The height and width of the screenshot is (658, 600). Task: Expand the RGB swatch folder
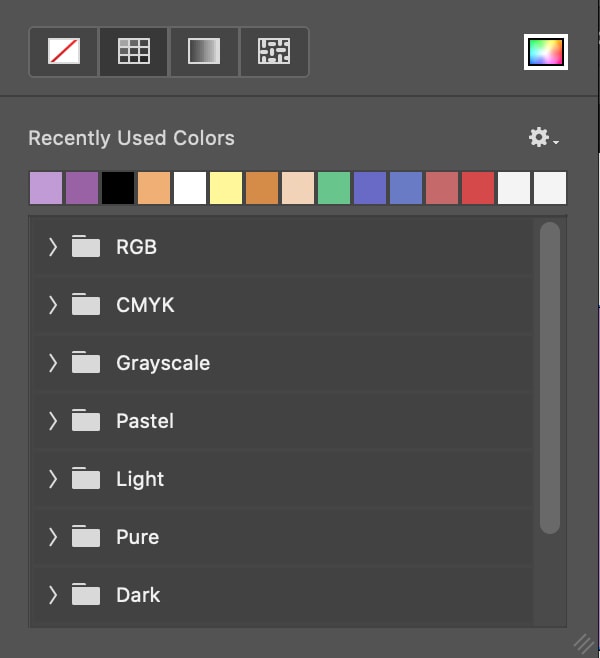click(x=53, y=247)
